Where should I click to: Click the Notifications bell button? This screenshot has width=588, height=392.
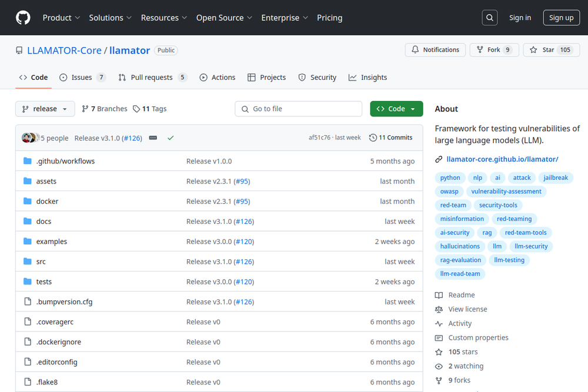tap(435, 50)
